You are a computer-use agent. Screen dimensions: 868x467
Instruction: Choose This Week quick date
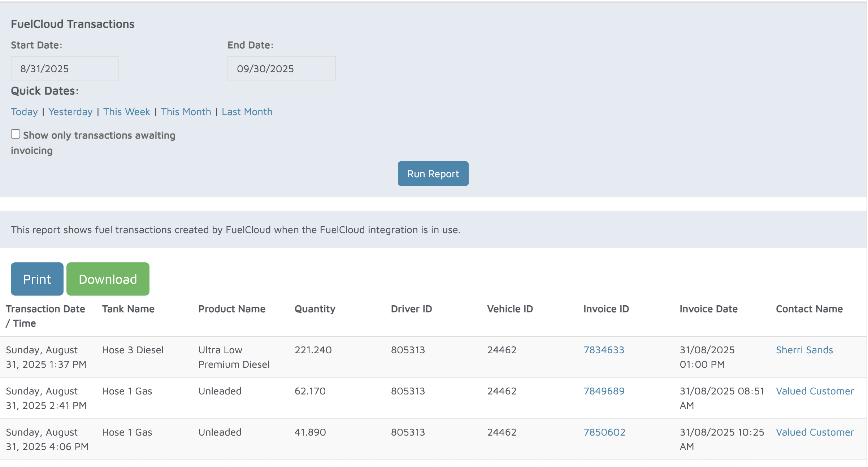click(x=126, y=112)
